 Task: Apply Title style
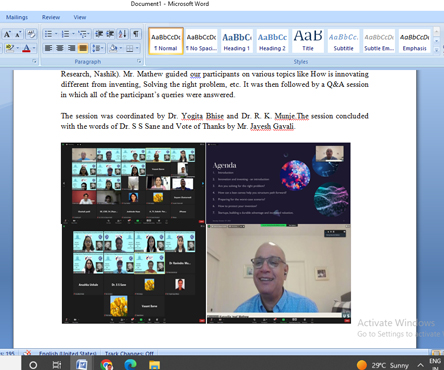pos(308,41)
